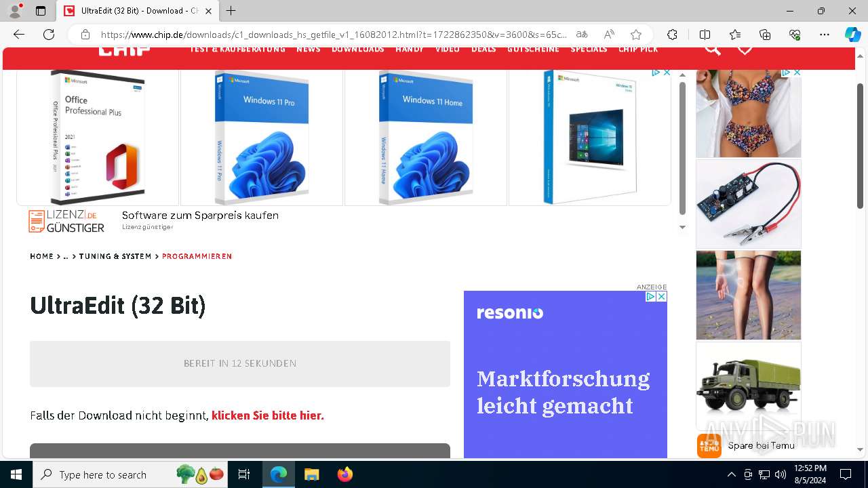Open the Specials menu item
This screenshot has height=488, width=868.
click(589, 49)
